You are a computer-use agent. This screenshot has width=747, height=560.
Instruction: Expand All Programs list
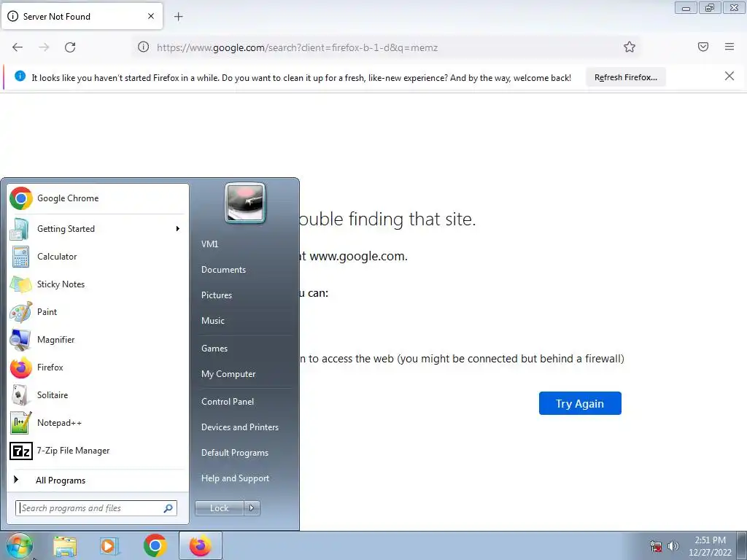(x=98, y=481)
